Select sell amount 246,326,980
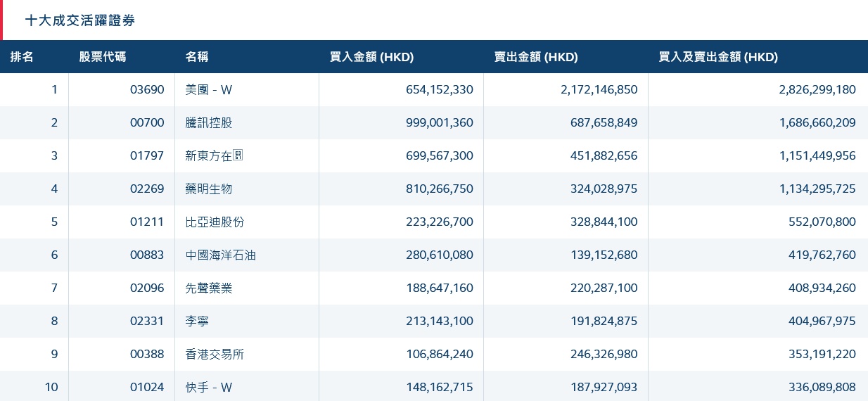Image resolution: width=868 pixels, height=401 pixels. pos(604,354)
